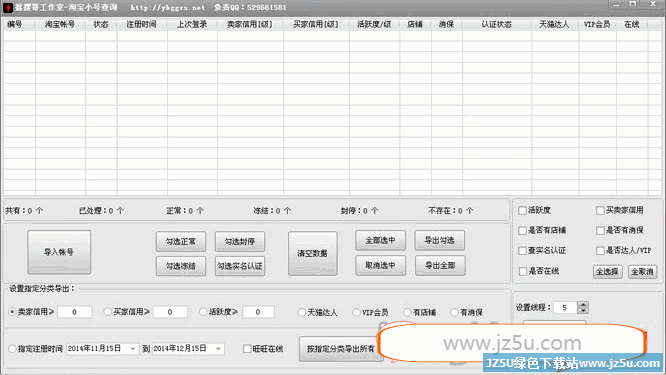Click the 上次登录 column header
The height and width of the screenshot is (375, 666).
click(x=192, y=24)
